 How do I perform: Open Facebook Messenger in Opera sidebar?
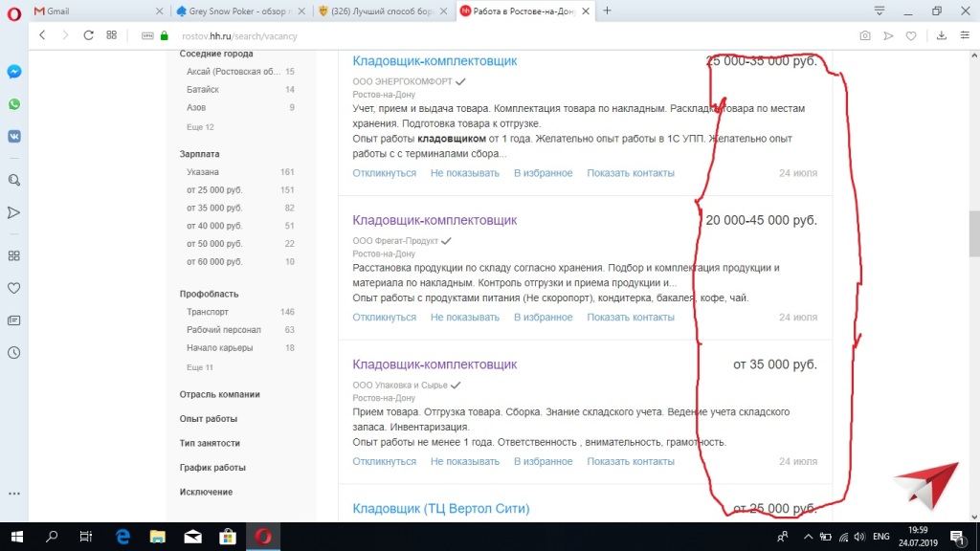tap(14, 72)
